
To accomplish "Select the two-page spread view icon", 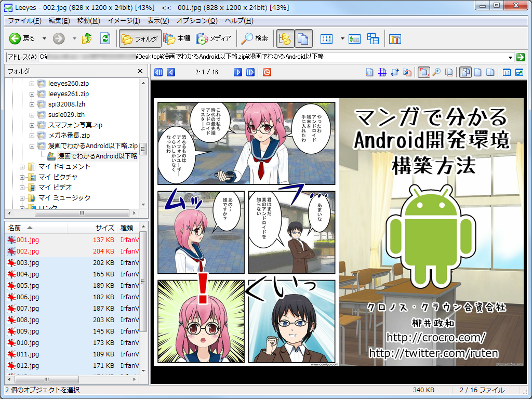I will click(x=490, y=72).
